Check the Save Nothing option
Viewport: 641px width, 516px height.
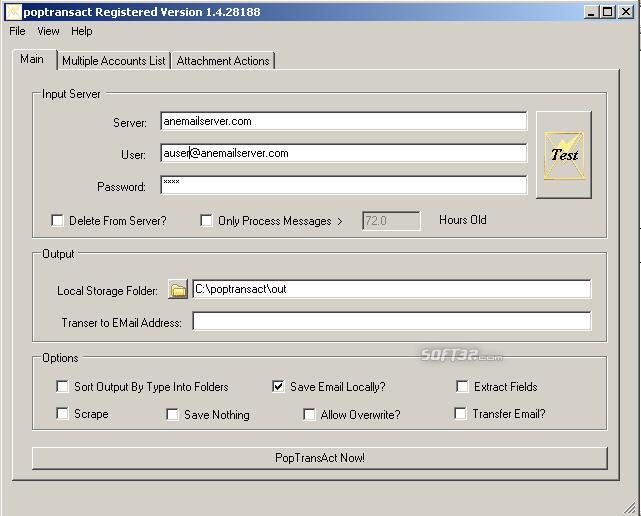click(173, 415)
